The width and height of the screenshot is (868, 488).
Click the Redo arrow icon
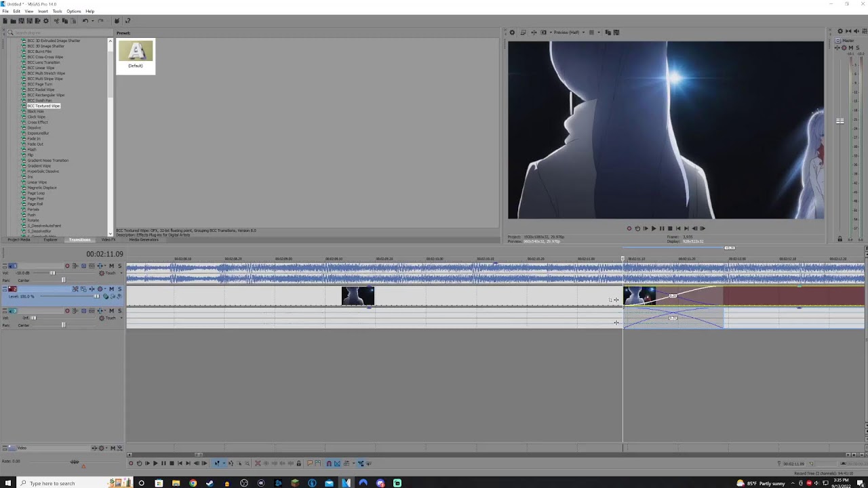coord(100,21)
